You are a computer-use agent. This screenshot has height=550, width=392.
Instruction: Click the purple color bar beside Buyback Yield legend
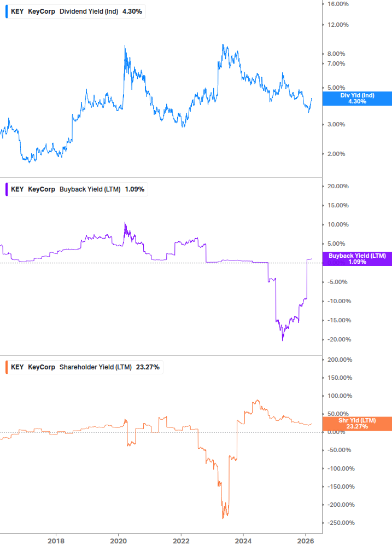coord(7,189)
